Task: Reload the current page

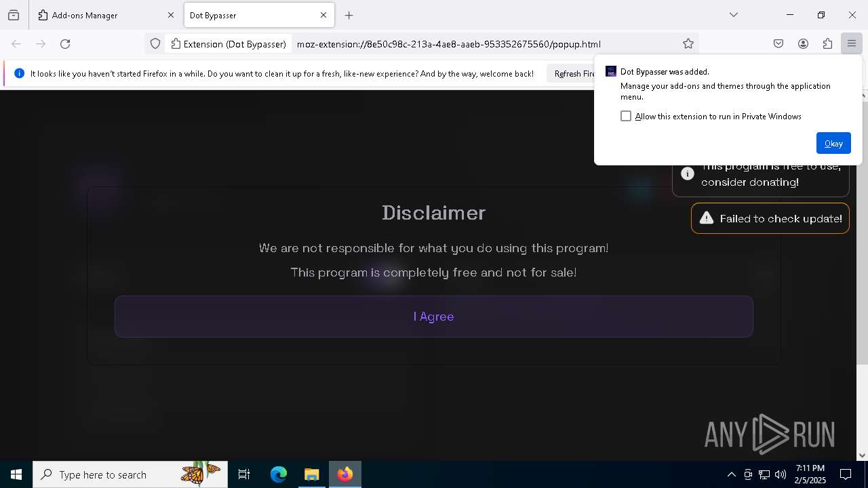Action: click(x=65, y=44)
